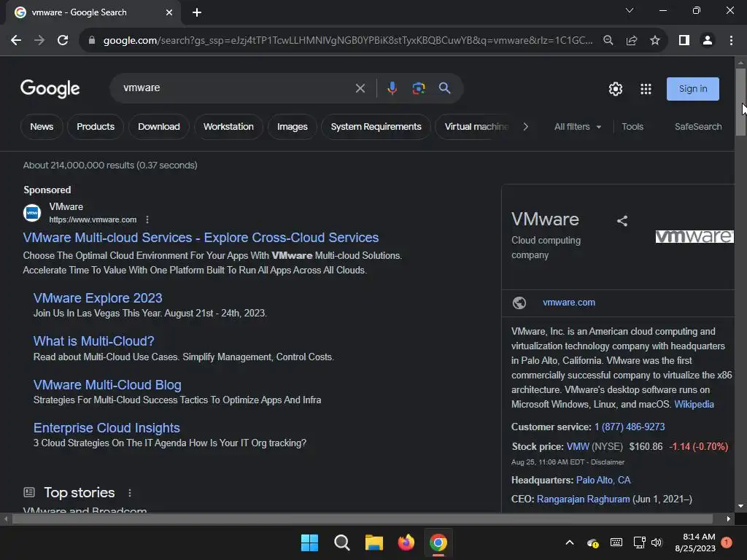Open sponsored ad options three-dot menu
The image size is (747, 560).
click(147, 219)
